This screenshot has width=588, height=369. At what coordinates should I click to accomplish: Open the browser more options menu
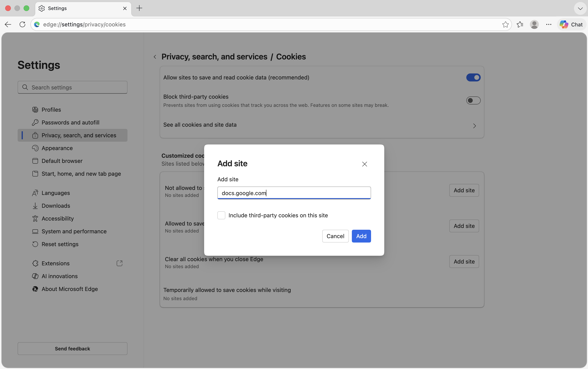pyautogui.click(x=549, y=24)
